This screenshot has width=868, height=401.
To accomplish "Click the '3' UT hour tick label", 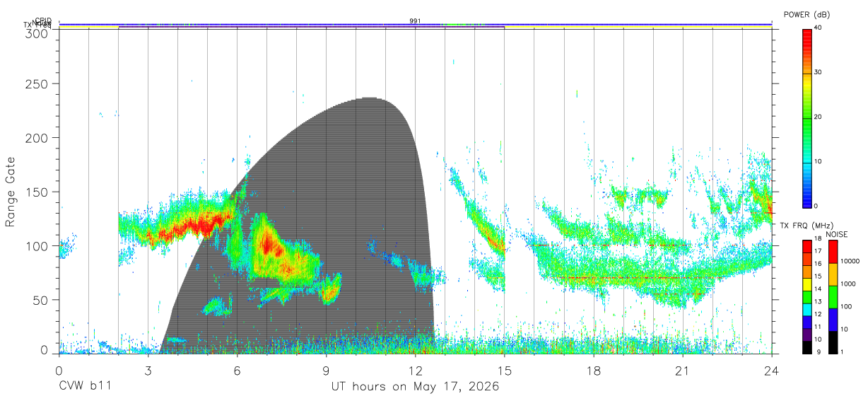I will (148, 371).
